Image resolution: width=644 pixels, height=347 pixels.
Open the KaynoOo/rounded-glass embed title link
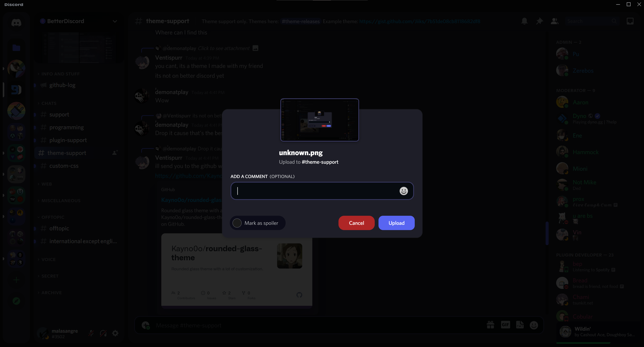click(x=191, y=200)
